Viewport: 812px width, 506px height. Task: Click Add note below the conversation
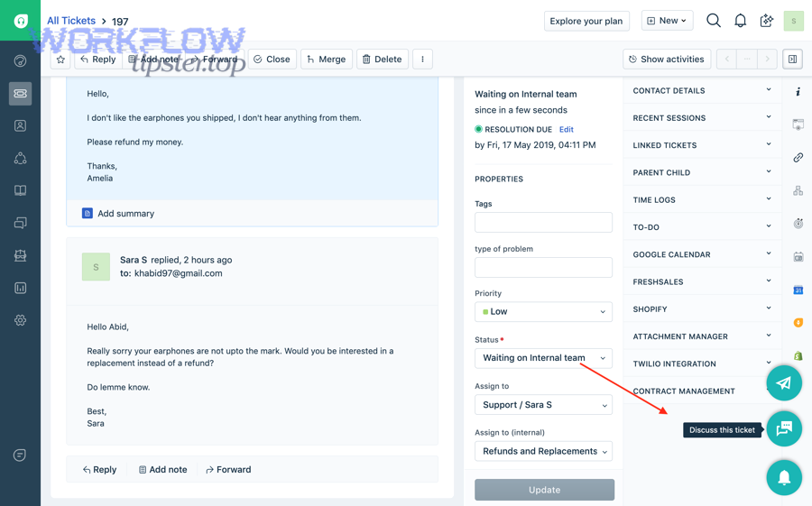click(x=163, y=470)
